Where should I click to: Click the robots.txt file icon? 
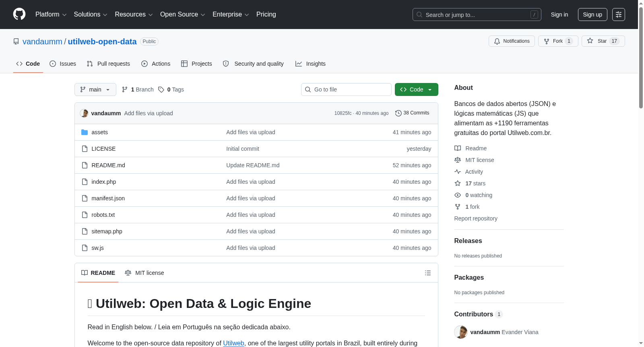click(x=85, y=215)
